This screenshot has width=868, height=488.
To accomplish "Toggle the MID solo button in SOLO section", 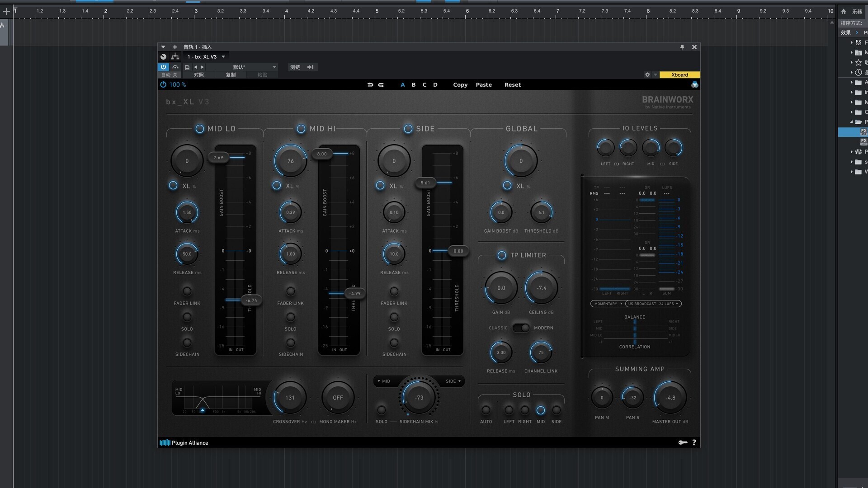I will point(541,410).
